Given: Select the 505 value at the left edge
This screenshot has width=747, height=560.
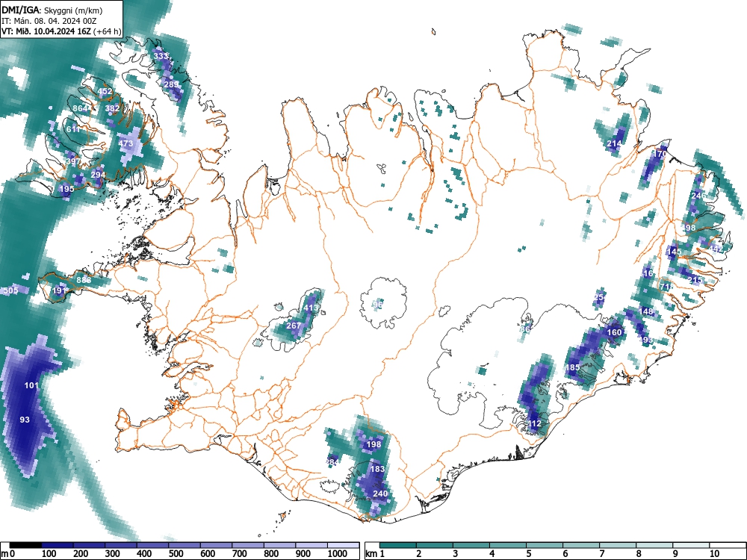Looking at the screenshot, I should pyautogui.click(x=10, y=290).
